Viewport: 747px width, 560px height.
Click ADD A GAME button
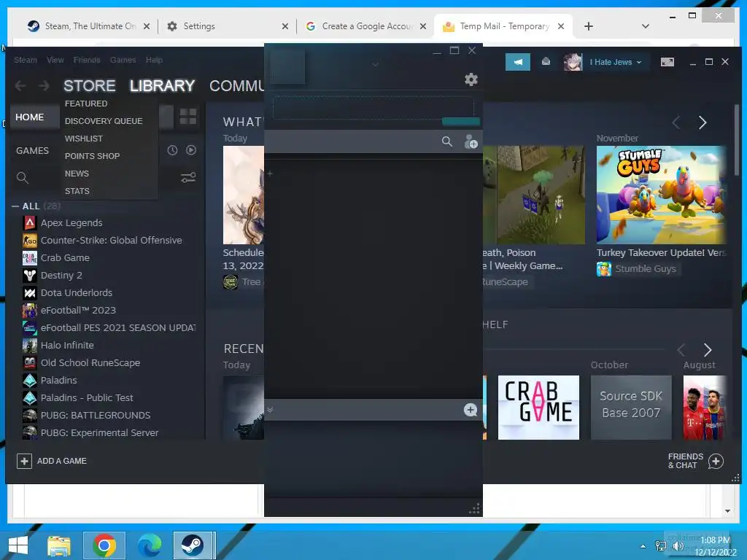pos(52,461)
